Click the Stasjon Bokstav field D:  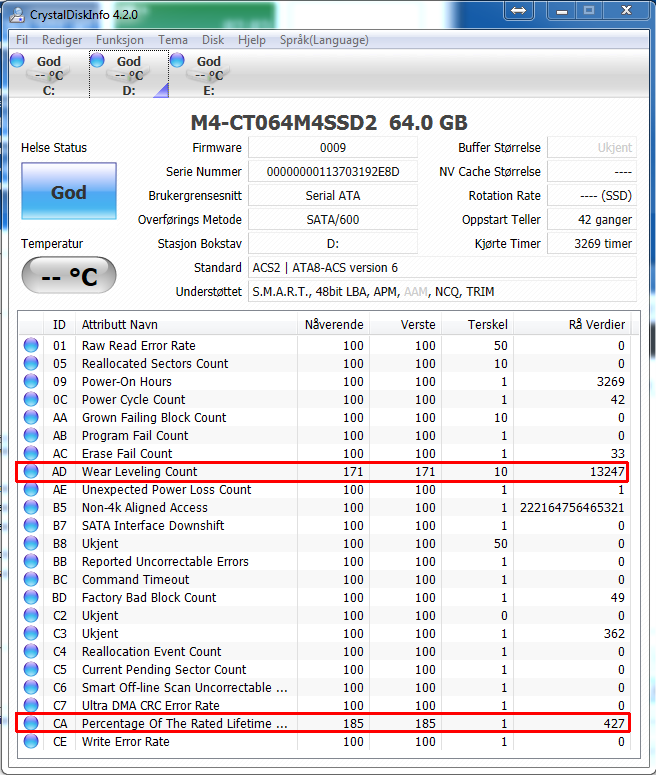[x=333, y=243]
